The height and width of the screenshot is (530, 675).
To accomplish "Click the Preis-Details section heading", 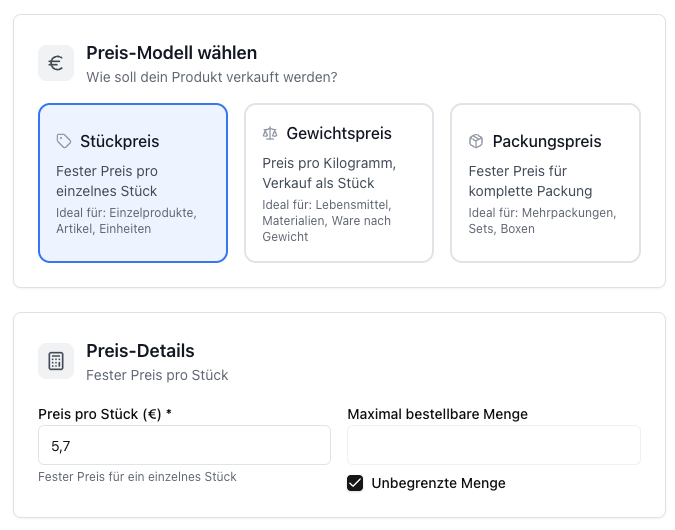I will [140, 351].
